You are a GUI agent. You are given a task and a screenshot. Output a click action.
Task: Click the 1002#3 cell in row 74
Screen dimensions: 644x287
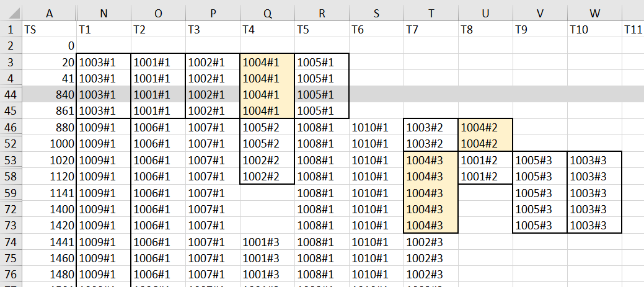(x=431, y=241)
